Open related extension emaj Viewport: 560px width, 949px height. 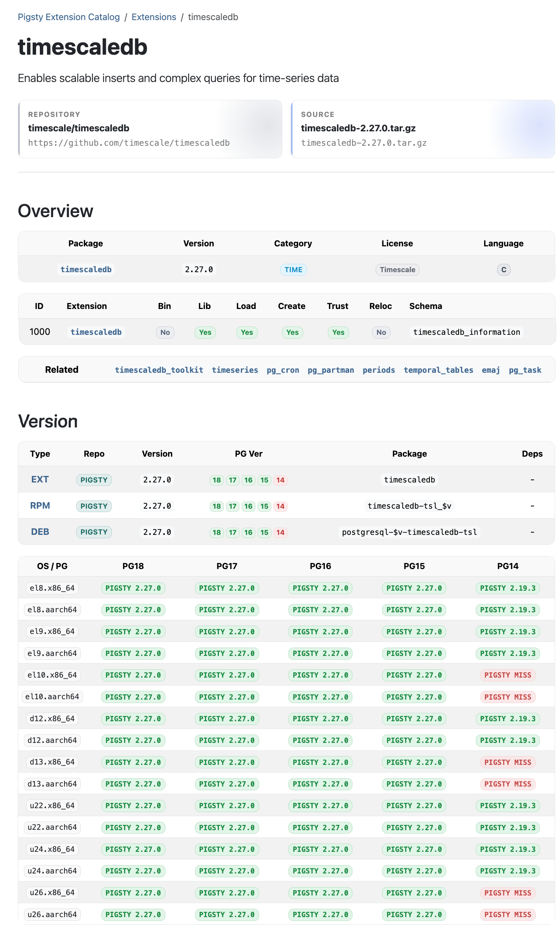click(491, 370)
